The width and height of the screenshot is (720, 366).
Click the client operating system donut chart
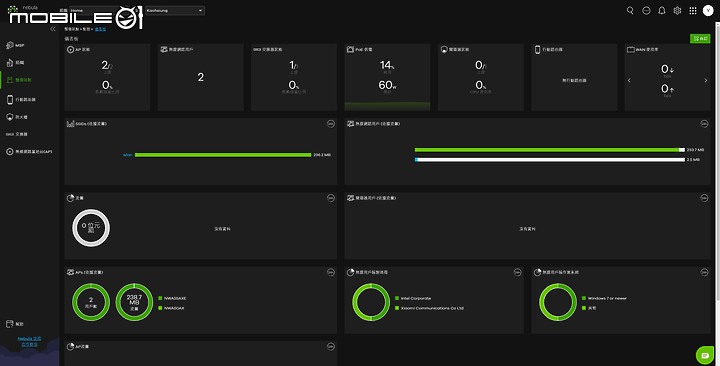(x=557, y=302)
